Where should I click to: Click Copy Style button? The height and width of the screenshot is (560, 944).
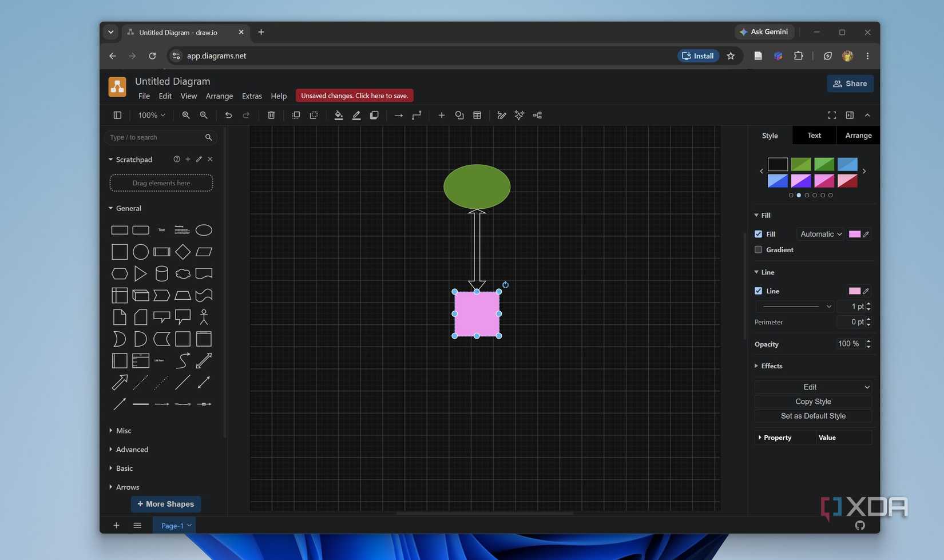click(813, 402)
